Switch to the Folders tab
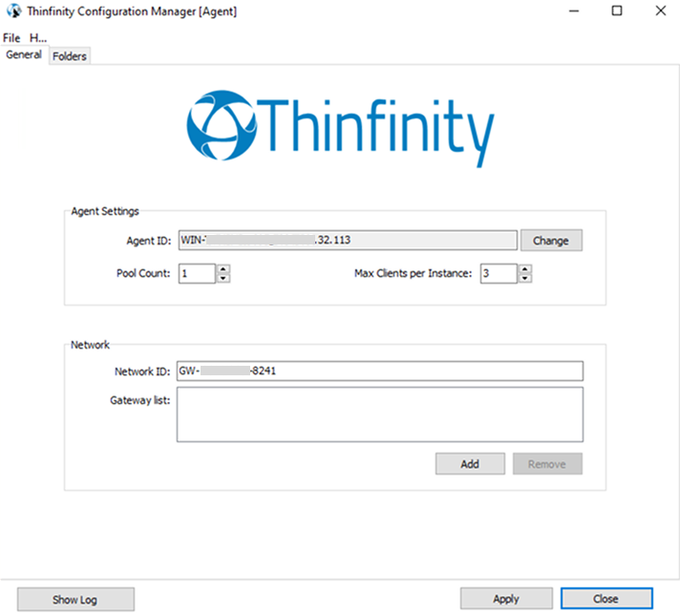Viewport: 680px width, 616px height. [x=70, y=56]
